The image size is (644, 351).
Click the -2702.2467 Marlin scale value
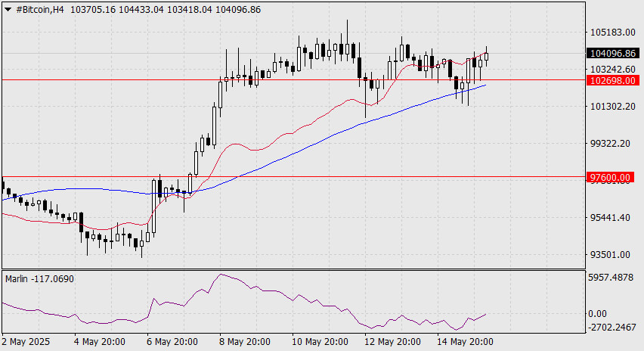(x=612, y=328)
